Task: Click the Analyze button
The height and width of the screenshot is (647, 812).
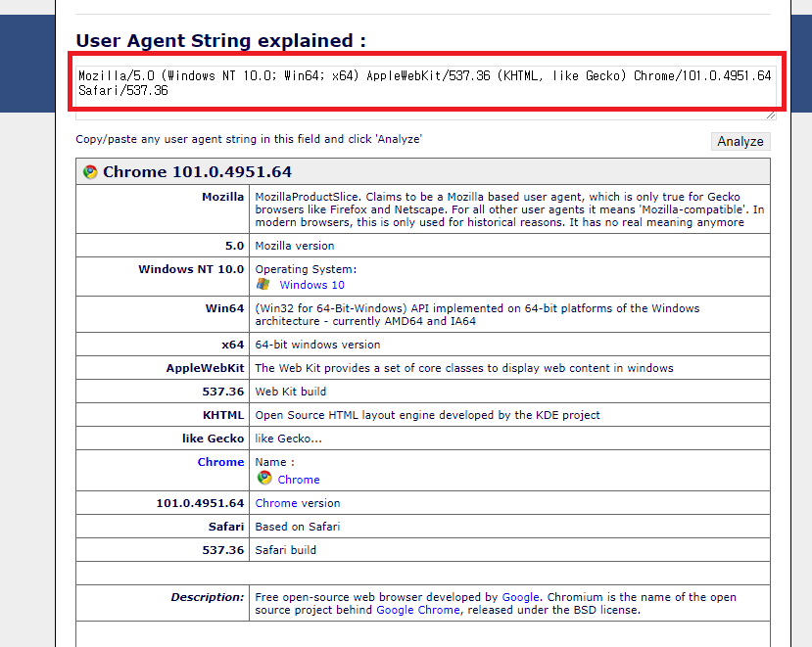Action: click(740, 141)
